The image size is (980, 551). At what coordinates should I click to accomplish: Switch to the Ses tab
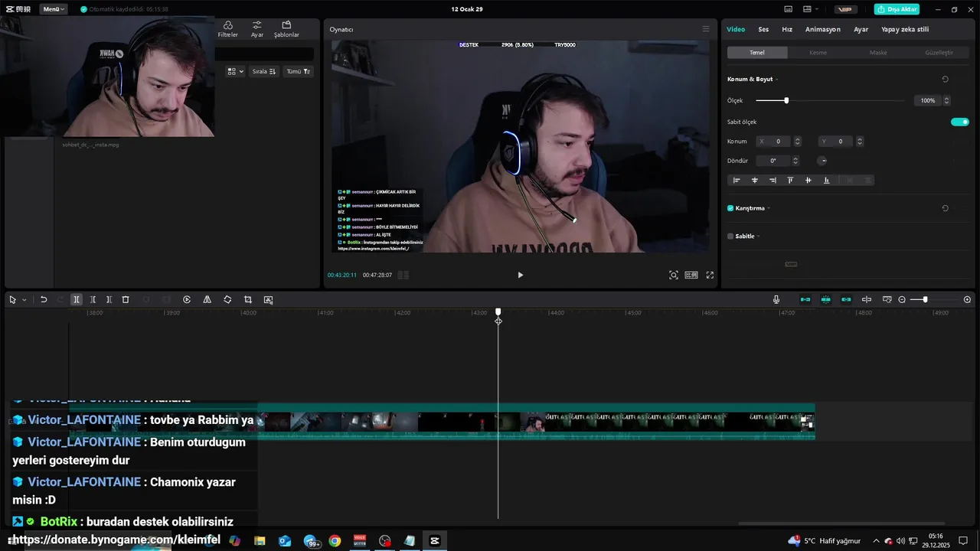tap(763, 29)
